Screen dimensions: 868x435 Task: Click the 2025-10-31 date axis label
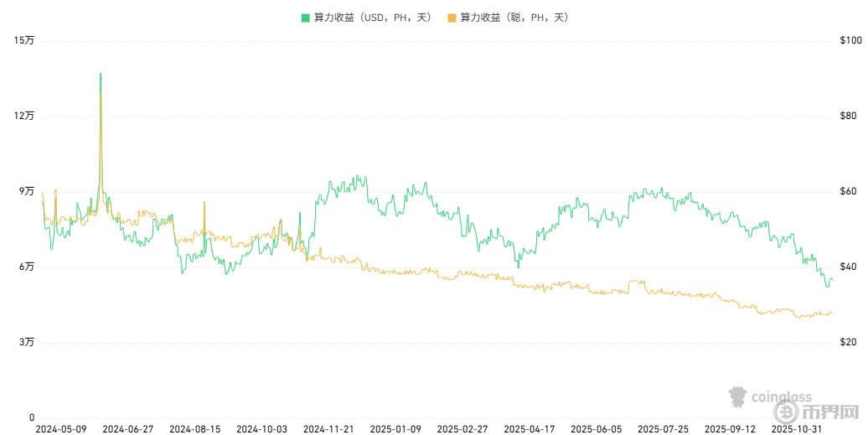tap(796, 428)
